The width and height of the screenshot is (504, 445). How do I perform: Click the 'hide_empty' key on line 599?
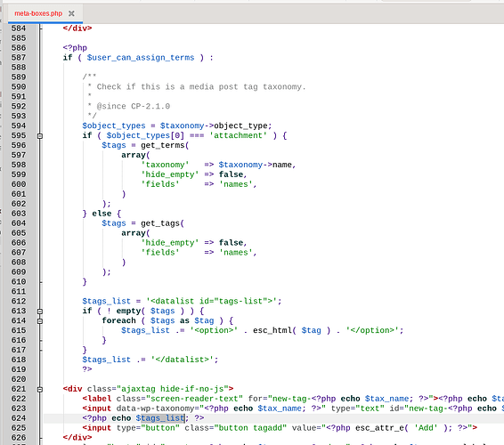coord(170,174)
